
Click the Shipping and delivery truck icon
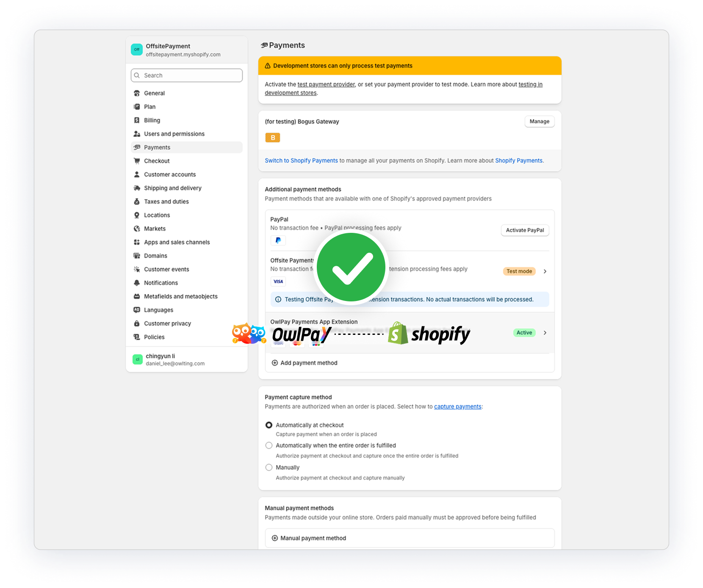tap(137, 188)
